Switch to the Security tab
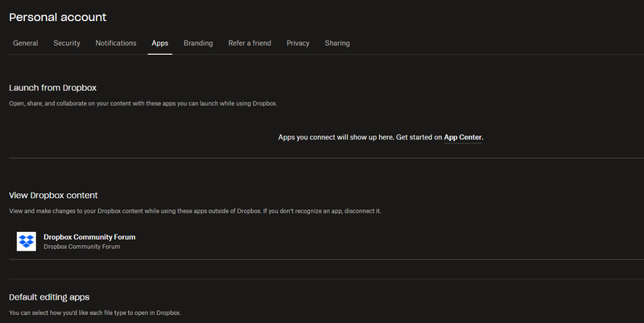This screenshot has width=644, height=323. click(x=67, y=43)
